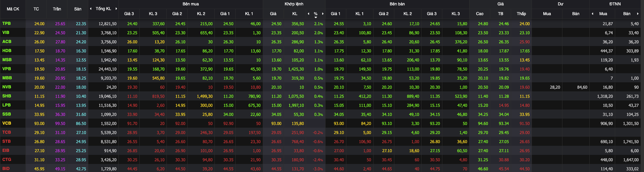Open stock symbol VPB

tap(7, 69)
